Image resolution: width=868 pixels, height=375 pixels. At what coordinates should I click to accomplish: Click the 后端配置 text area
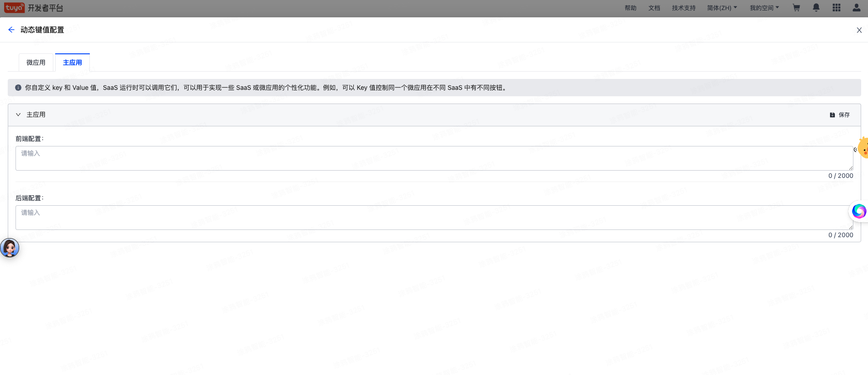coord(433,218)
